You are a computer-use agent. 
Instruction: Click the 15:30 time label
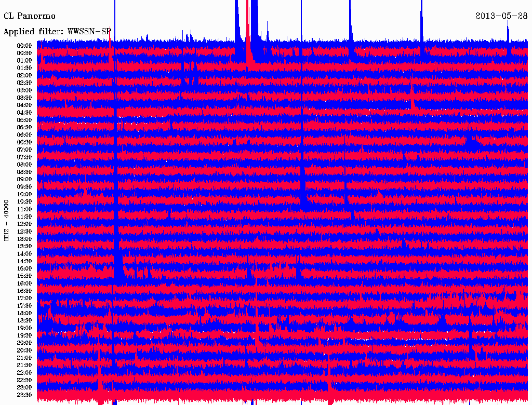(24, 276)
